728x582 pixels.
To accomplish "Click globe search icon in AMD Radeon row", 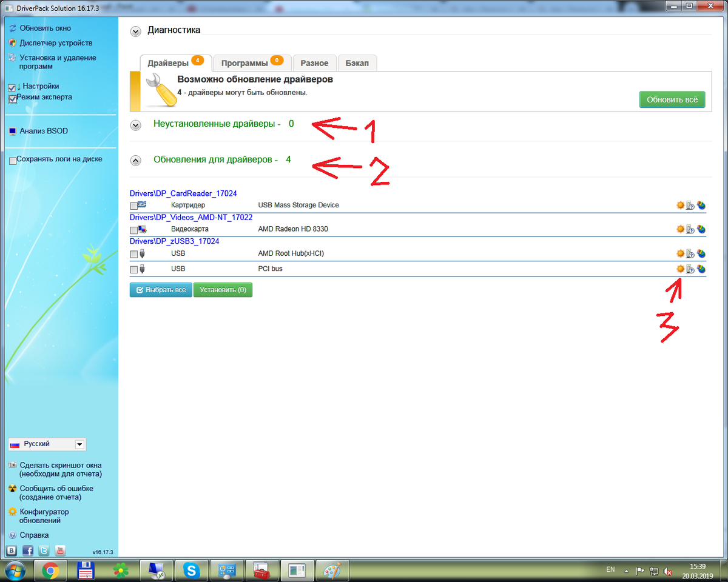I will pos(701,229).
